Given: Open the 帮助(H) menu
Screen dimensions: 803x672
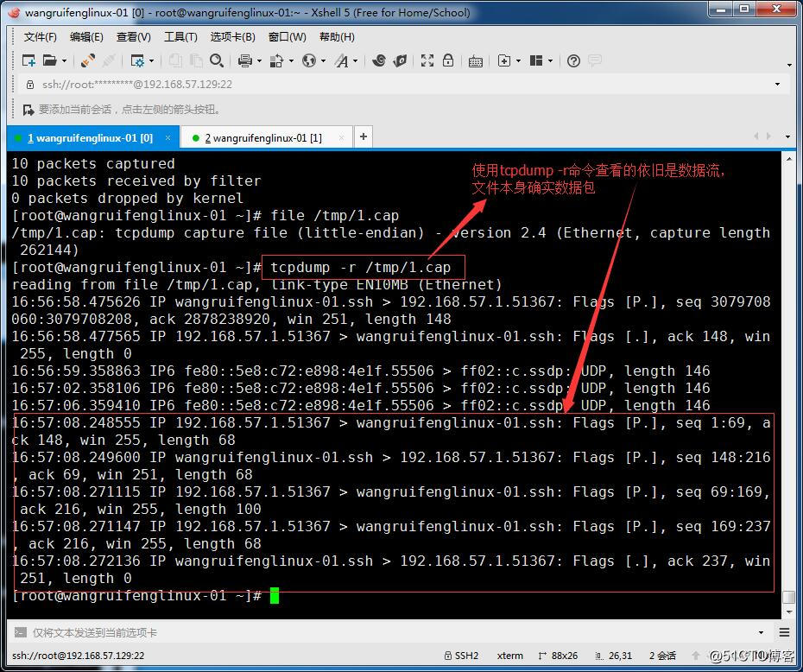Looking at the screenshot, I should 337,37.
